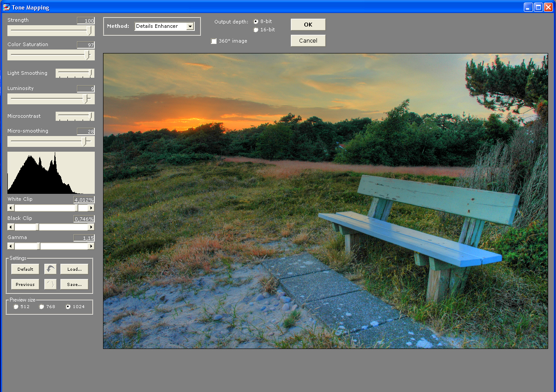This screenshot has height=392, width=556.
Task: Click the Load... settings button
Action: (x=74, y=269)
